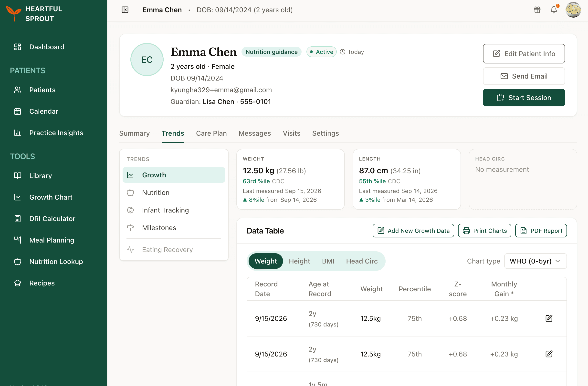Select Eating Recovery in Trends panel
The height and width of the screenshot is (386, 588).
pyautogui.click(x=174, y=250)
